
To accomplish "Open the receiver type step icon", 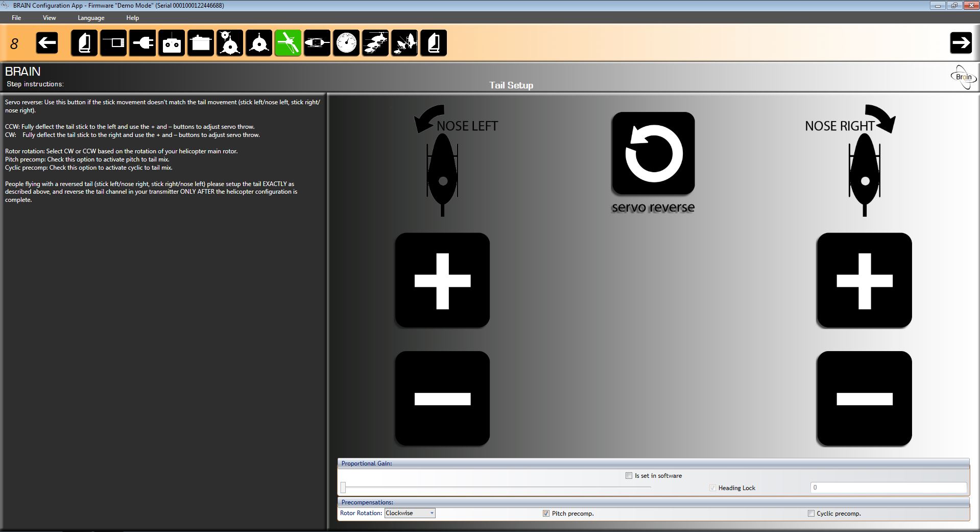I will pyautogui.click(x=113, y=43).
